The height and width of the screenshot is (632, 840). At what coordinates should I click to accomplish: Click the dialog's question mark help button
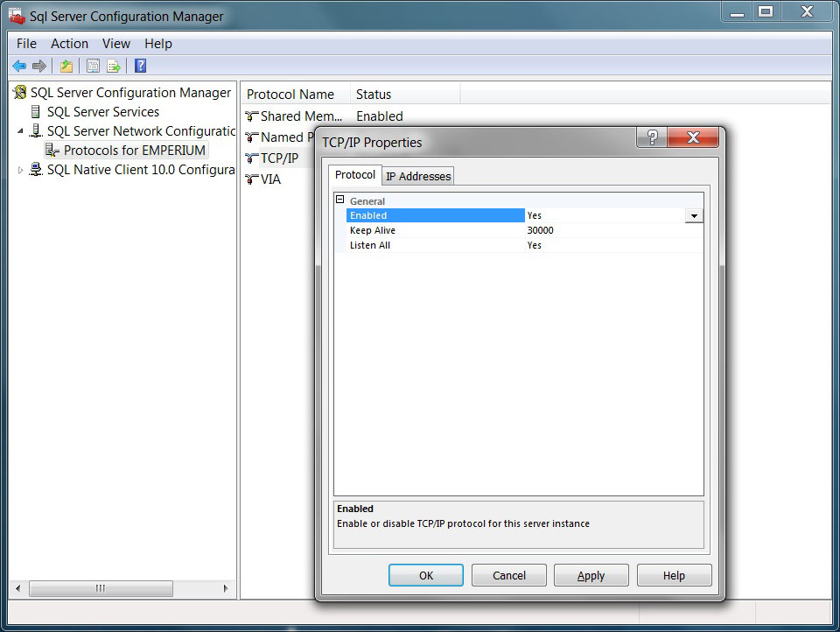pyautogui.click(x=651, y=138)
